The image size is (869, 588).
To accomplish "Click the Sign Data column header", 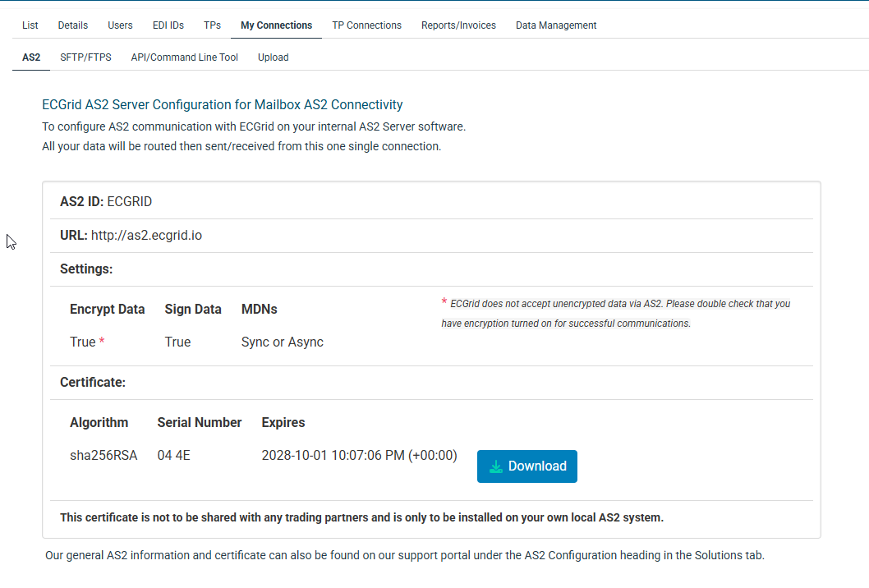I will (x=193, y=310).
